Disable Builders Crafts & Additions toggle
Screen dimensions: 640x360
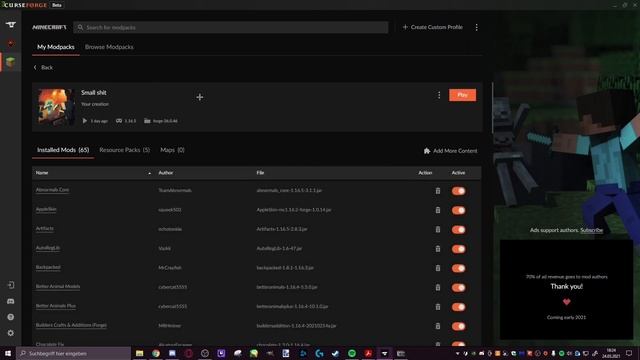click(458, 326)
